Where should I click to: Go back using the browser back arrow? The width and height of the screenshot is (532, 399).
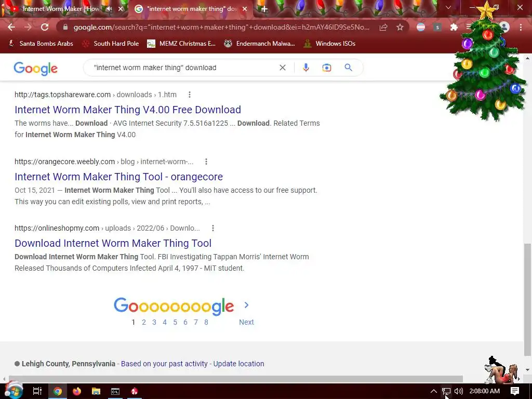[x=11, y=27]
